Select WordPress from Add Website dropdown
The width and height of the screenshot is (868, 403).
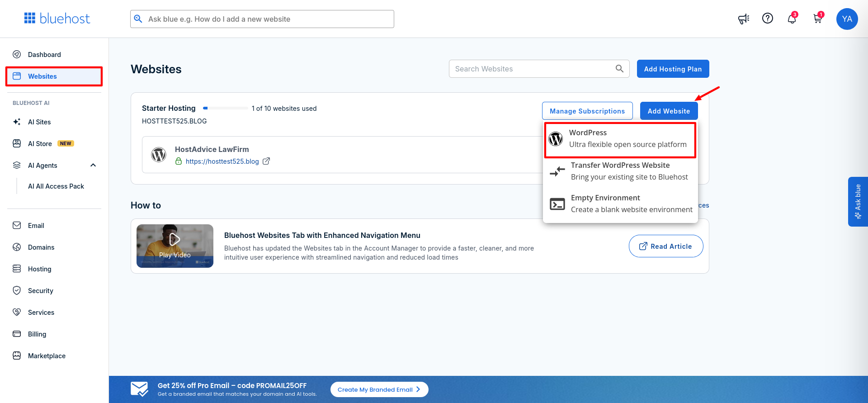pyautogui.click(x=620, y=140)
